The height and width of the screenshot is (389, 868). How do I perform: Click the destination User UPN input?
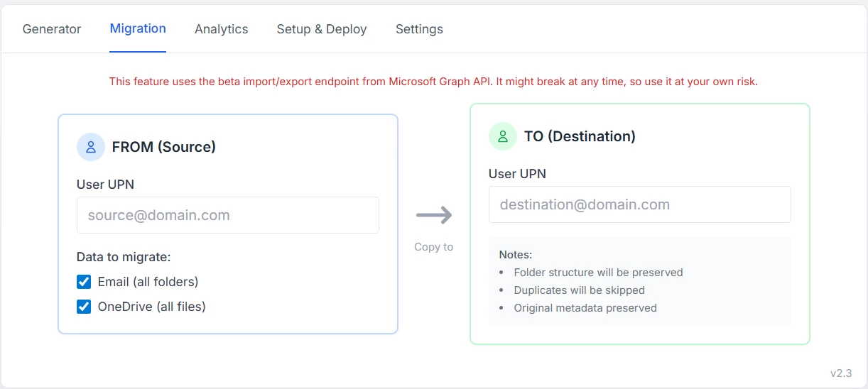click(x=639, y=204)
